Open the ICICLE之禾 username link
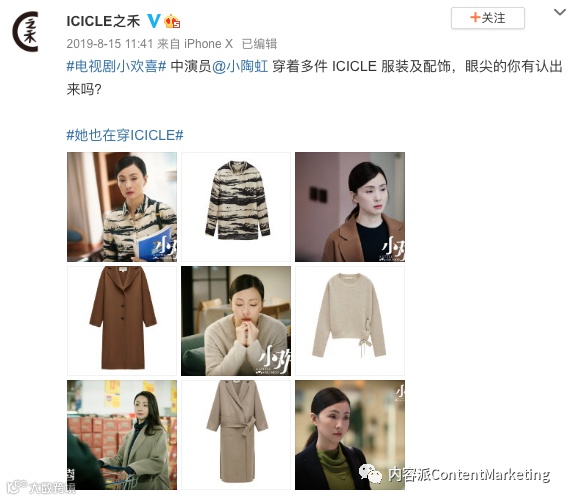Image resolution: width=567 pixels, height=500 pixels. 103,21
